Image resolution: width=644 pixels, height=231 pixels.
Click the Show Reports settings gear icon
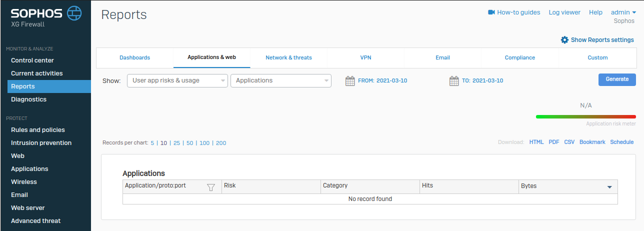(564, 40)
